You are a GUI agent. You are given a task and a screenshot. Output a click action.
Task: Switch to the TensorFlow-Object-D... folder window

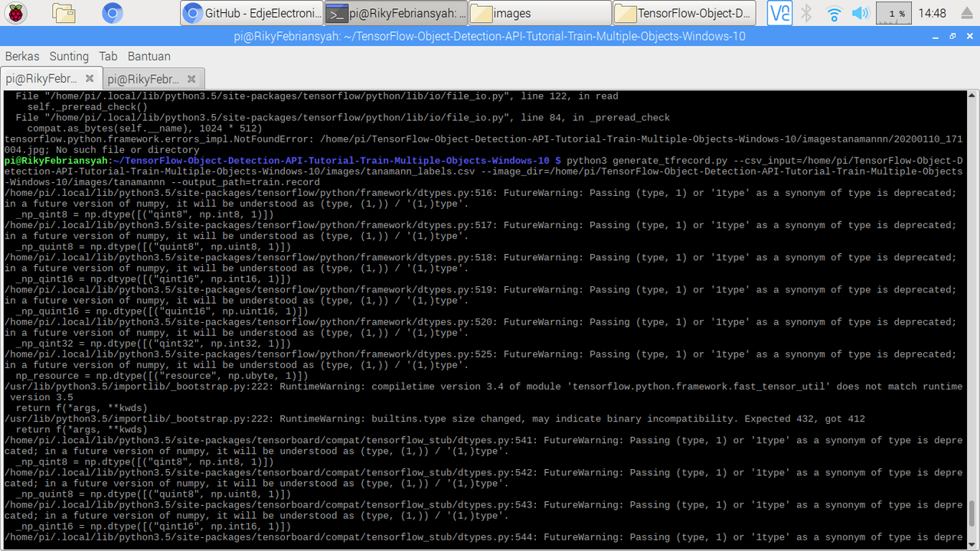(684, 13)
